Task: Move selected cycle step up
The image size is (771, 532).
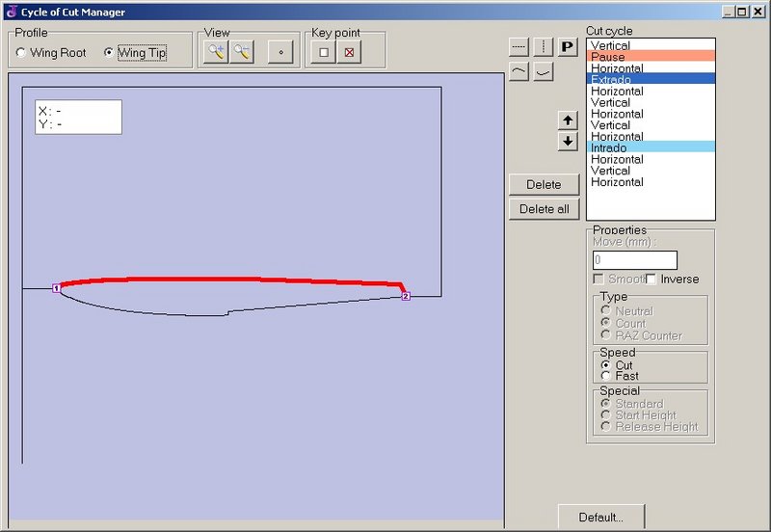Action: [x=568, y=120]
